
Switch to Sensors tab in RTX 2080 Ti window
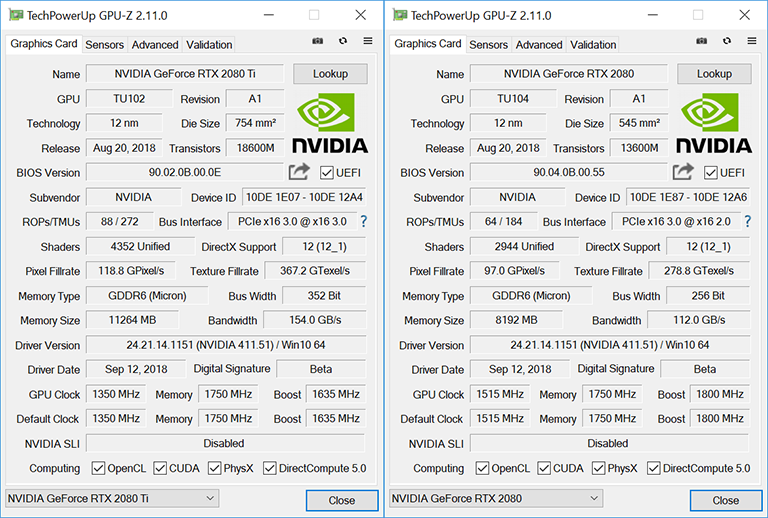tap(104, 45)
